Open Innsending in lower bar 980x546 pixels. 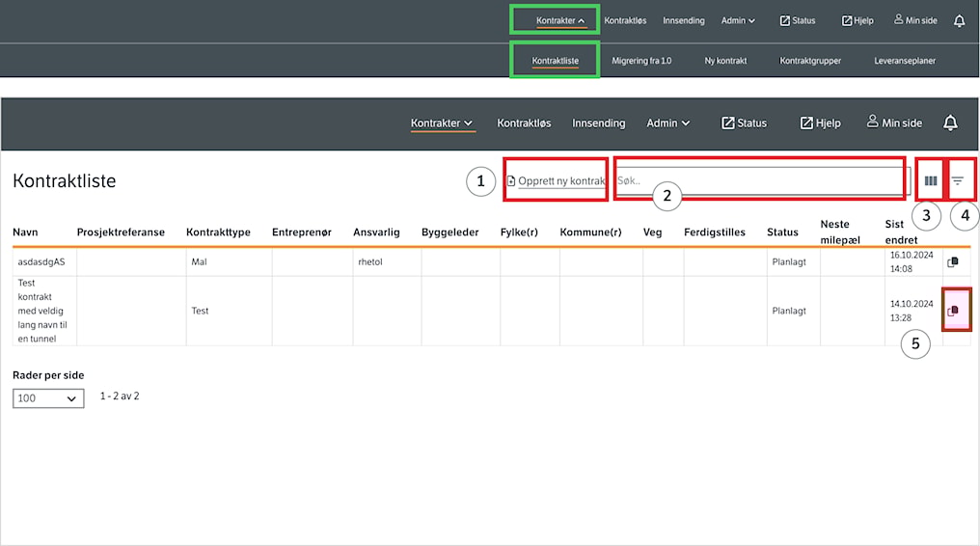click(x=598, y=123)
